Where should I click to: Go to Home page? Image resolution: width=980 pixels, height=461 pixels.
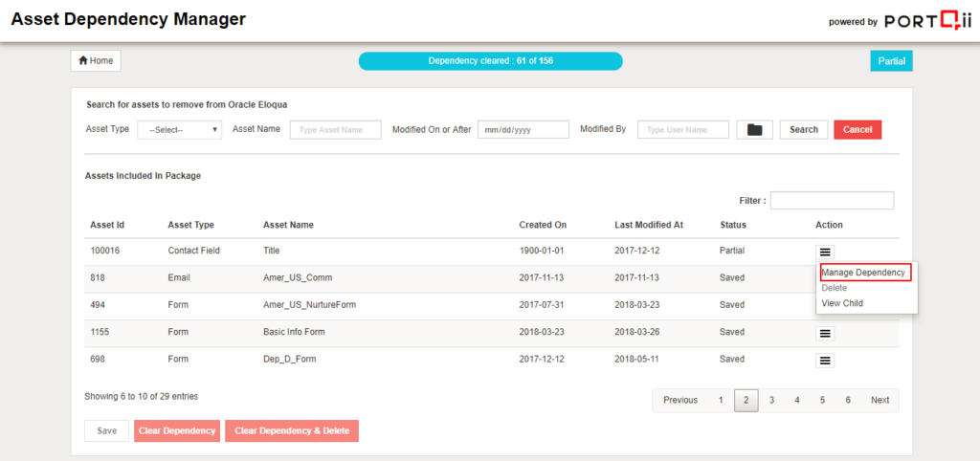[96, 61]
